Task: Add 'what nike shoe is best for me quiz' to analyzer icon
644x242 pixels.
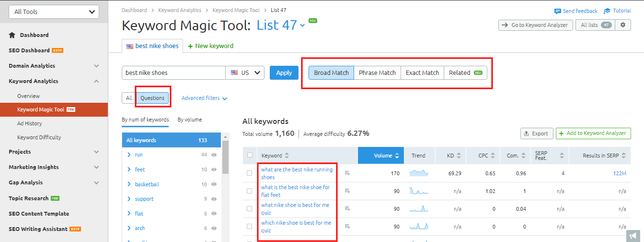Action: [x=347, y=208]
